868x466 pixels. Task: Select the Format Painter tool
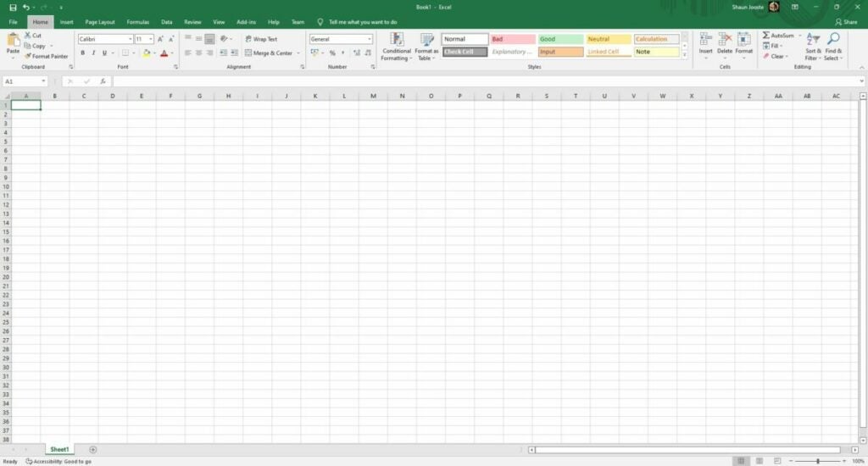[x=46, y=56]
